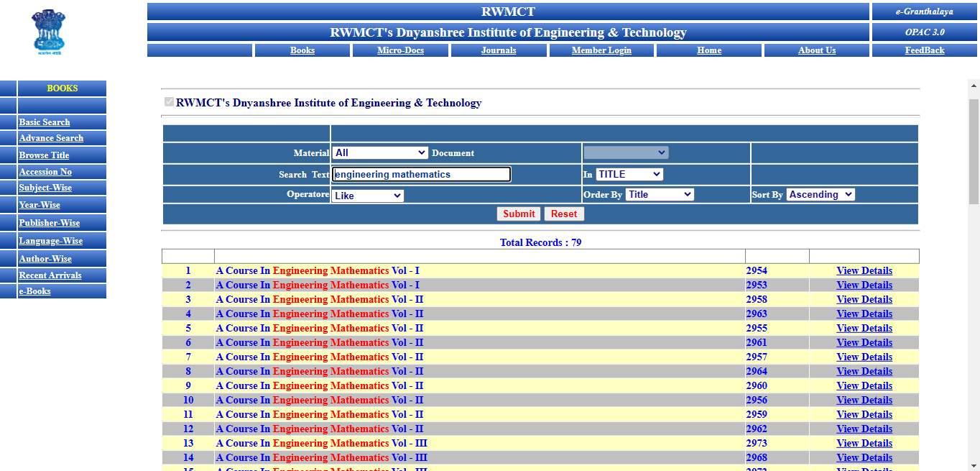View Details for accession number 2957
Viewport: 980px width, 471px height.
pos(864,357)
